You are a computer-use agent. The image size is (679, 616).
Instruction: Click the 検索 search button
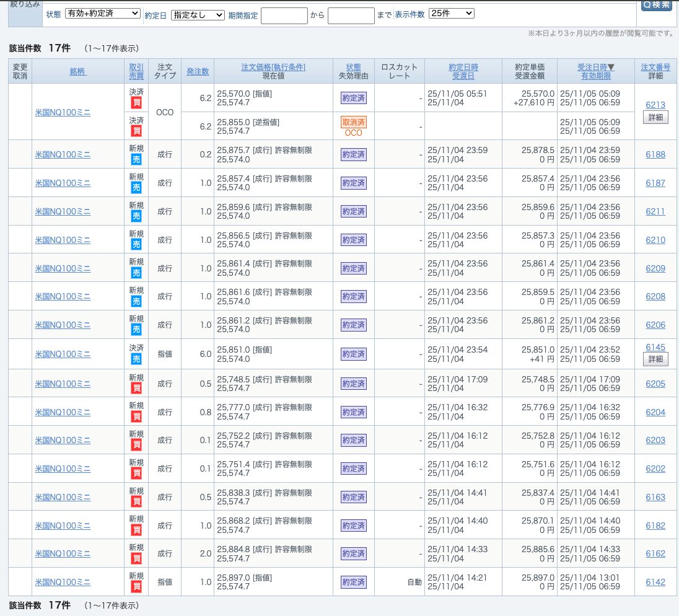[x=656, y=5]
